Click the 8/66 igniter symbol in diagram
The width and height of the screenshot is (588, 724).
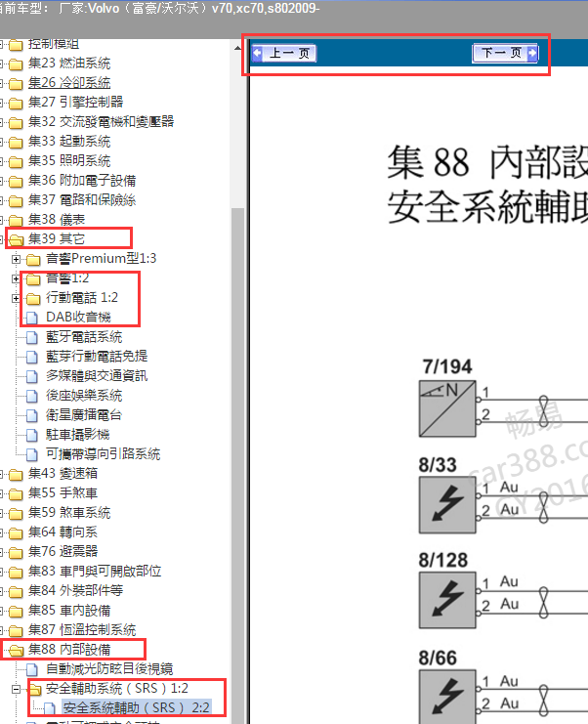point(447,697)
